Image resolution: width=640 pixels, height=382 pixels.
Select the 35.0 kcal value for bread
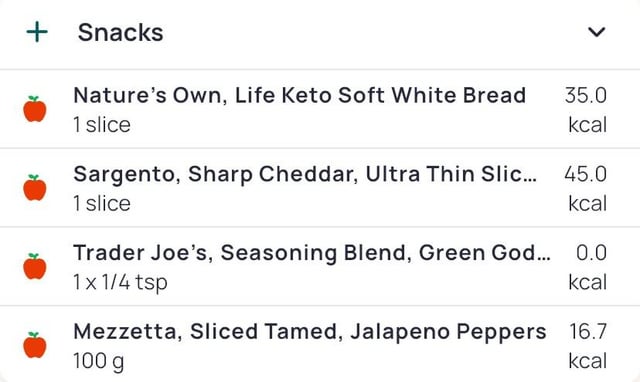[586, 96]
